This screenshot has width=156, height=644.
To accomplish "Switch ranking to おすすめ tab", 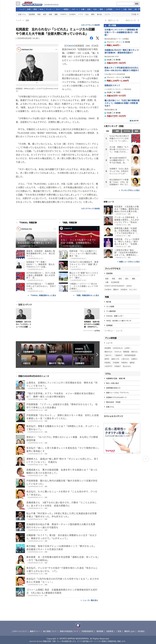I will 127,131.
